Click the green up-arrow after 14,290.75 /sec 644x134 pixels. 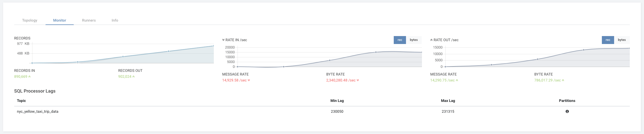[457, 80]
